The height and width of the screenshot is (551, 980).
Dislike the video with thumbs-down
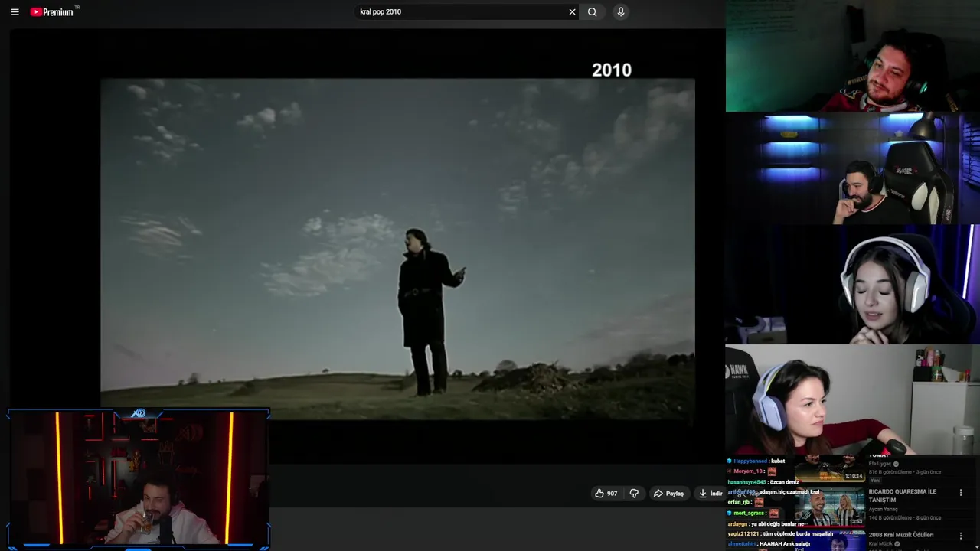[634, 494]
